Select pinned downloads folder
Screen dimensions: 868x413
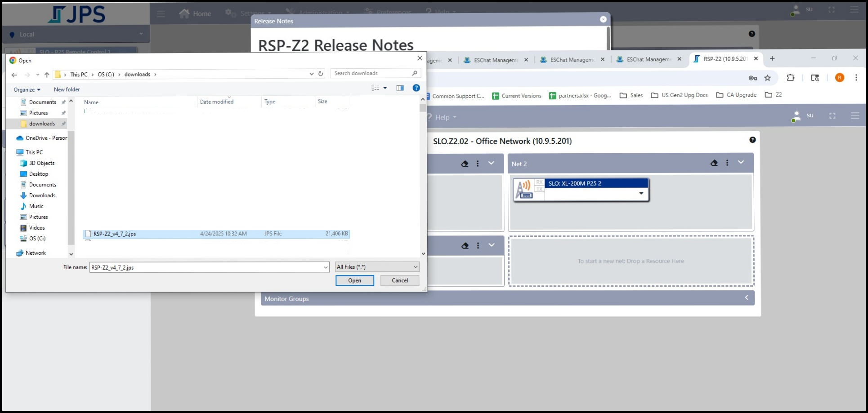(x=42, y=124)
